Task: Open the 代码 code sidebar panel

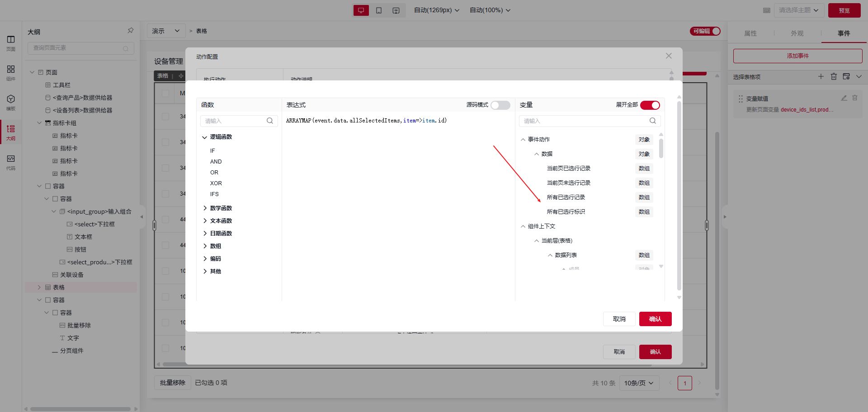Action: tap(11, 162)
